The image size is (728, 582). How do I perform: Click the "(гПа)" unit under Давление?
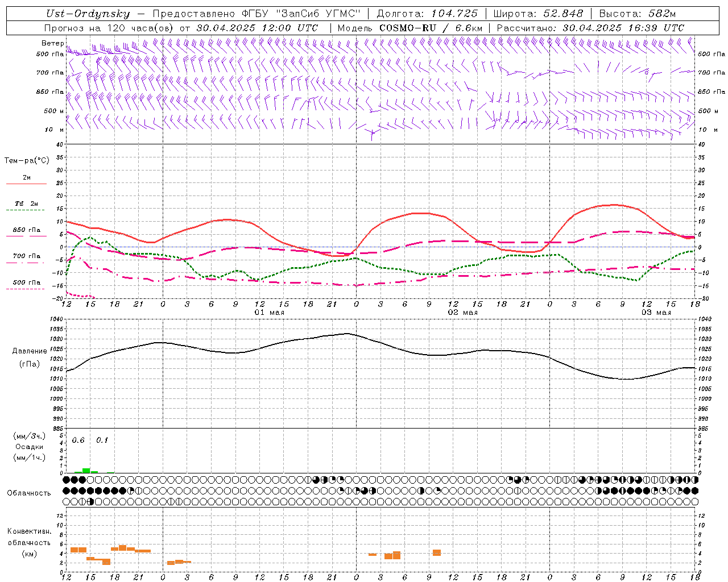(x=30, y=364)
